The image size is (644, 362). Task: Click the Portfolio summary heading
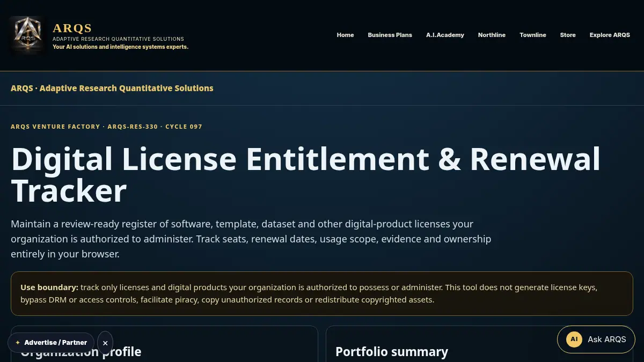(x=392, y=352)
